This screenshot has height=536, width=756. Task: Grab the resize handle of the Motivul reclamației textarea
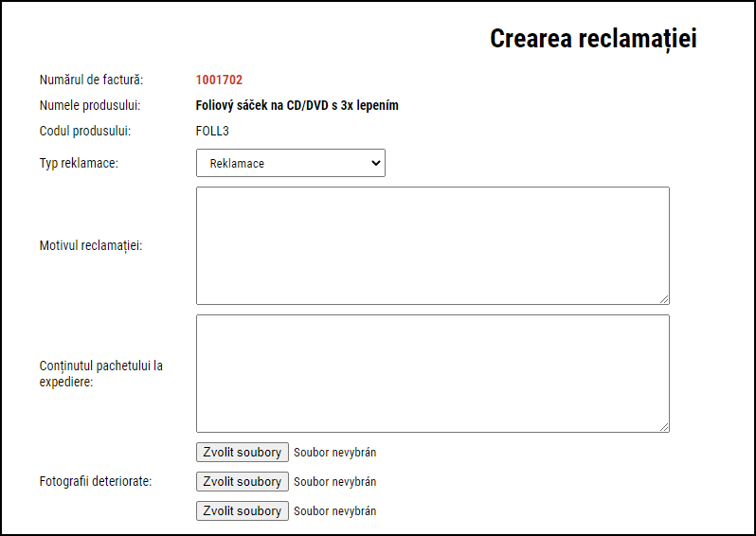[x=664, y=299]
